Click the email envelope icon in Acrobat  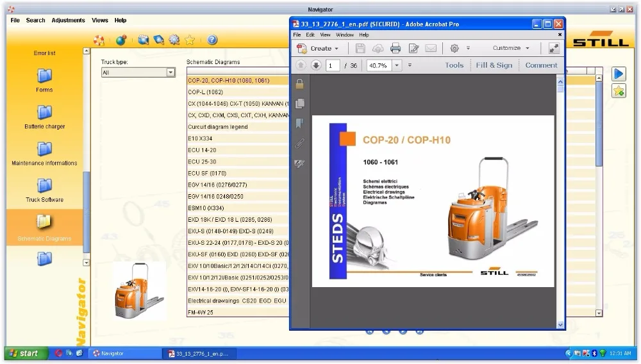[x=431, y=49]
